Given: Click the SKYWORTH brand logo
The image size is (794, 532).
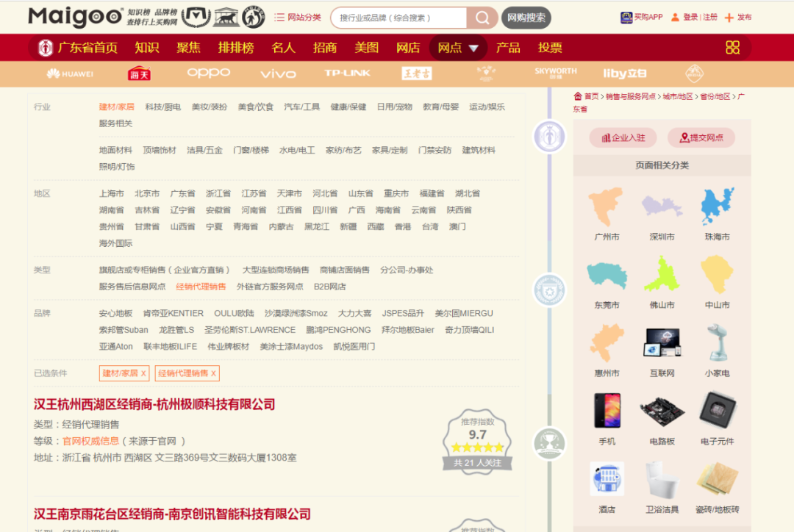Looking at the screenshot, I should pyautogui.click(x=556, y=73).
